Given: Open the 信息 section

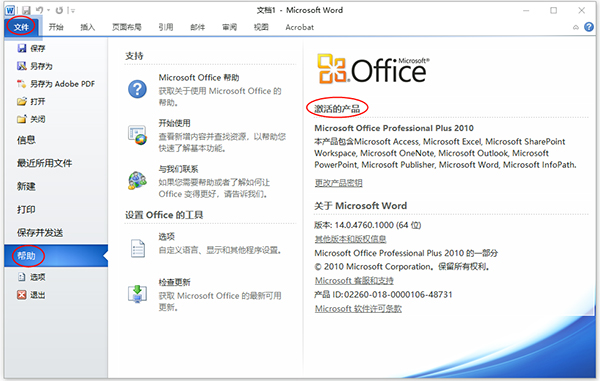Looking at the screenshot, I should (26, 140).
